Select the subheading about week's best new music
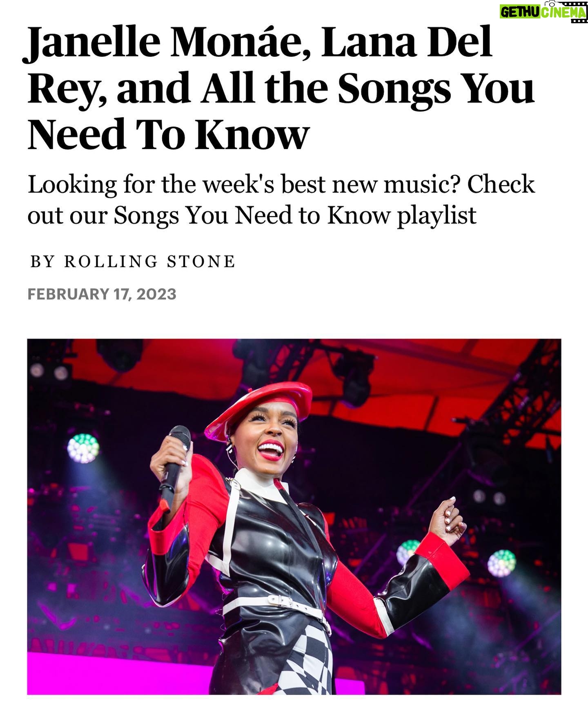 [x=281, y=200]
